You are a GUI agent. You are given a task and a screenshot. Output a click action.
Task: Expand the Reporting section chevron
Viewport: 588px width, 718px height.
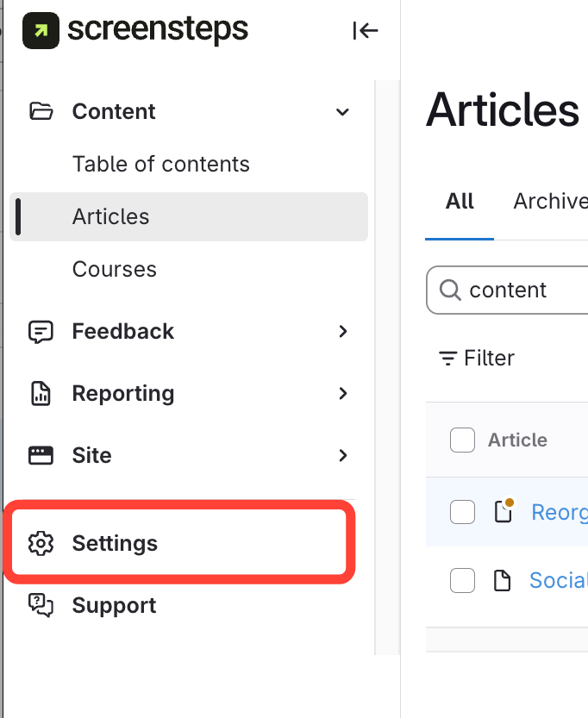point(343,394)
